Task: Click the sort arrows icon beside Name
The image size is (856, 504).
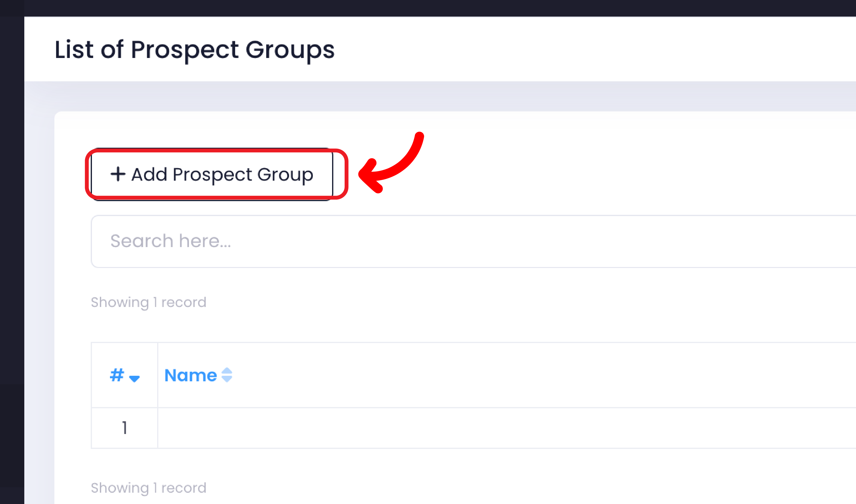Action: (226, 375)
